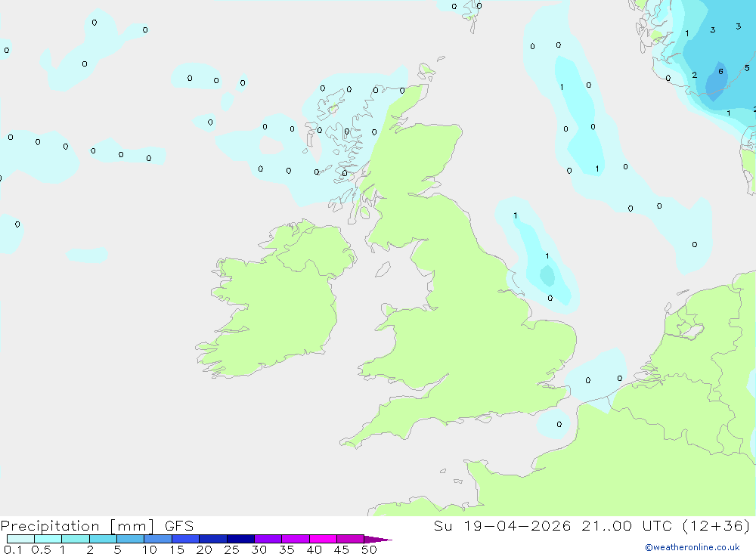Click the 'Precipitation [mm]' title text

78,525
